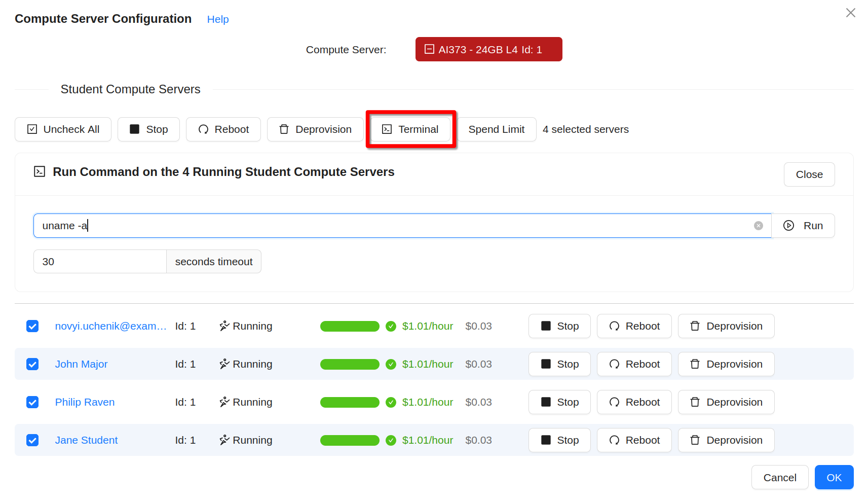Image resolution: width=868 pixels, height=501 pixels.
Task: Open the Help link
Action: [218, 19]
